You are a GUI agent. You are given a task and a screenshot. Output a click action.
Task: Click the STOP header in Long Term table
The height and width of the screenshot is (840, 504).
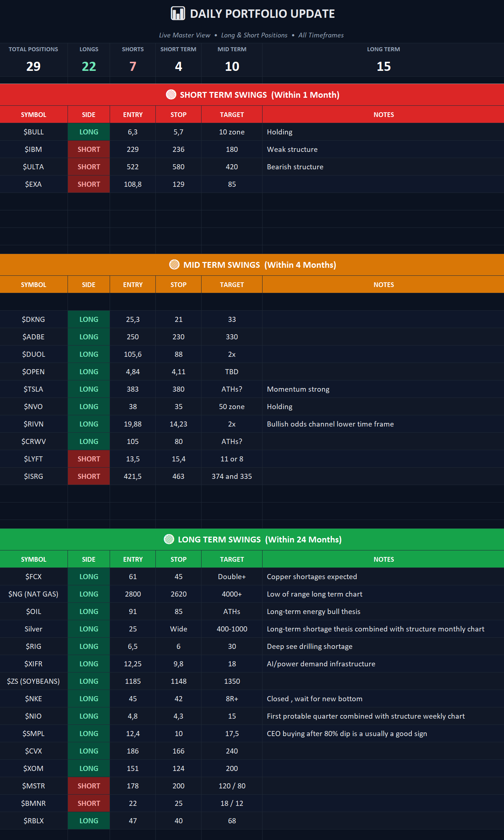(x=178, y=559)
